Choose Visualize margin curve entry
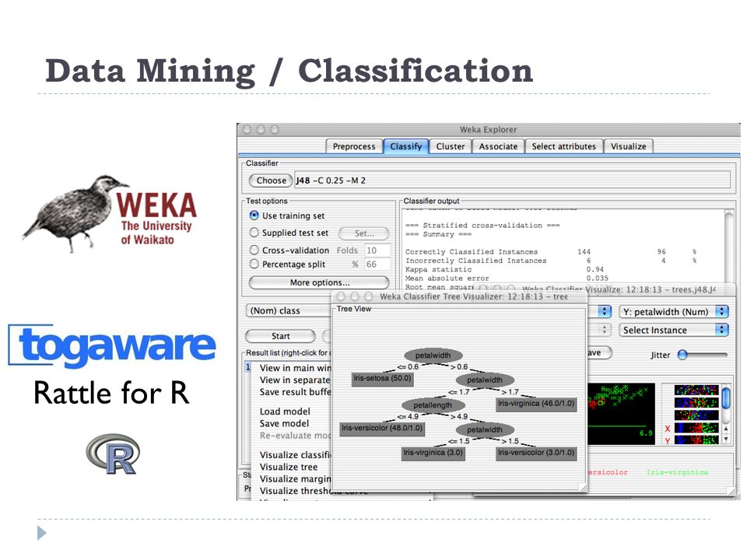 tap(295, 479)
